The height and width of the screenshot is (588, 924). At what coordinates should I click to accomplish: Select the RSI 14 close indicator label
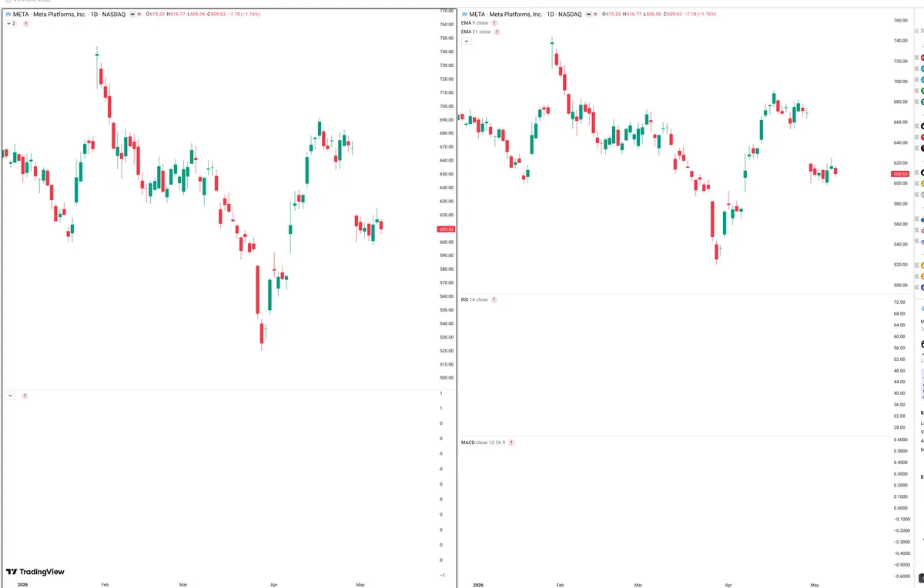[x=474, y=299]
